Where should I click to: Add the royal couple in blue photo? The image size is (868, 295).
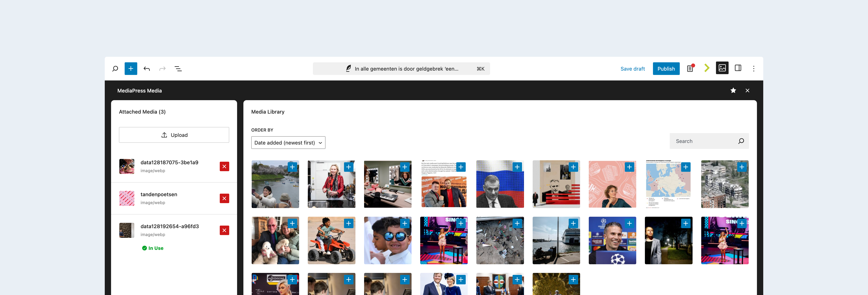click(x=461, y=280)
